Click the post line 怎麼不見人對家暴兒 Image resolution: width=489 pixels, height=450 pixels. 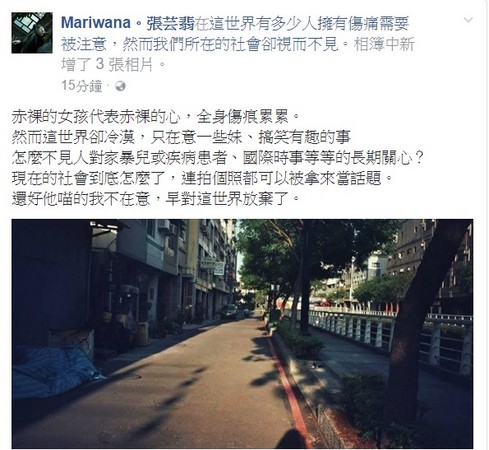pos(217,158)
